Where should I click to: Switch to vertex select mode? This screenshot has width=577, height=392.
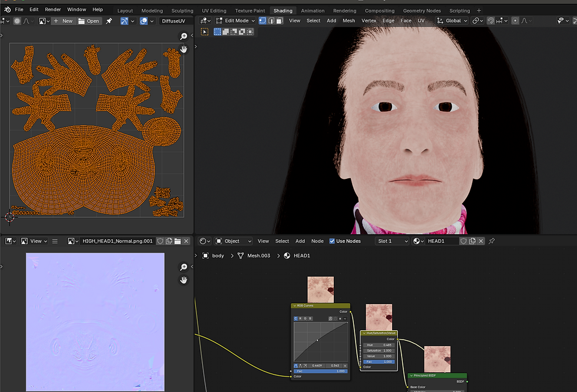point(263,21)
